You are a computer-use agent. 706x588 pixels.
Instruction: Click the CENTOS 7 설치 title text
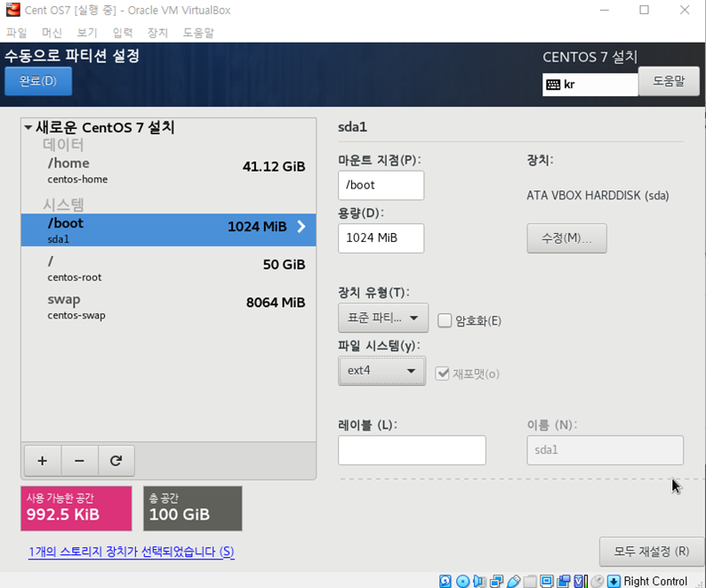590,57
